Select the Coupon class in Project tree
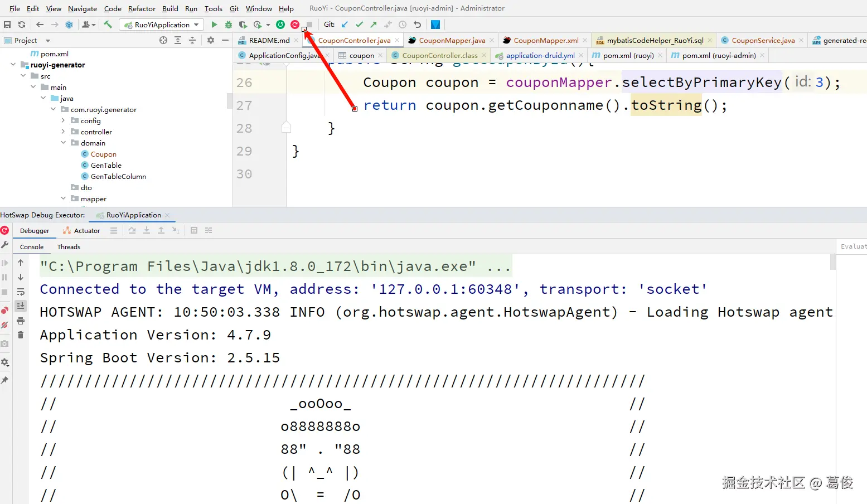867x504 pixels. pyautogui.click(x=104, y=154)
